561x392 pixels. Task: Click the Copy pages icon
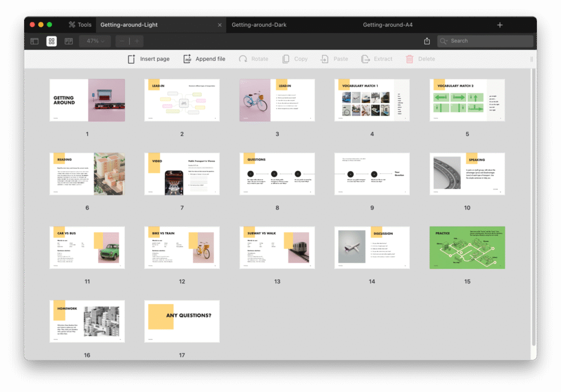point(286,59)
